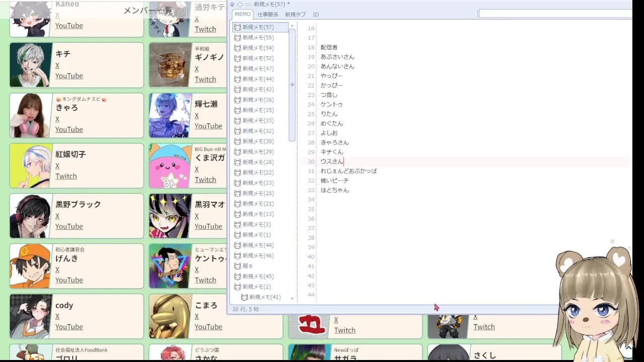Switch to the 仕事関係 tab
This screenshot has width=644, height=362.
click(x=268, y=15)
